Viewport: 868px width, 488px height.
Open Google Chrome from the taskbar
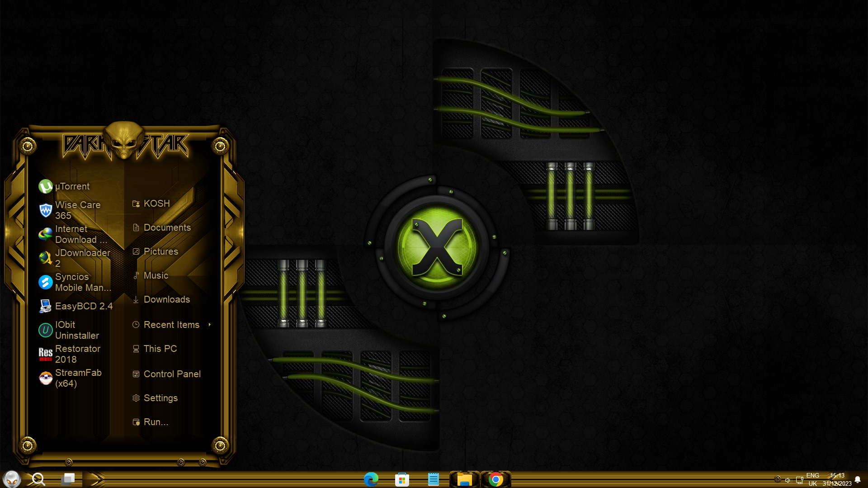click(x=496, y=479)
